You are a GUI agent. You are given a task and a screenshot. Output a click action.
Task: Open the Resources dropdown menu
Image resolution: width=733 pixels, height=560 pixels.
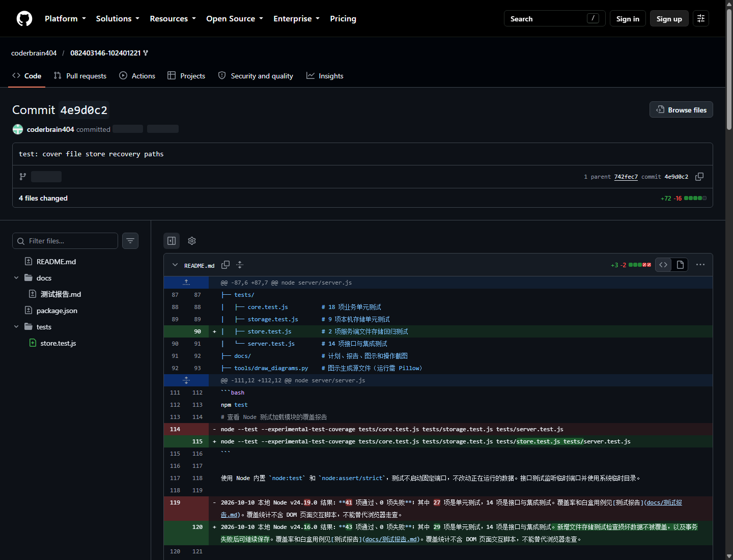pyautogui.click(x=173, y=19)
